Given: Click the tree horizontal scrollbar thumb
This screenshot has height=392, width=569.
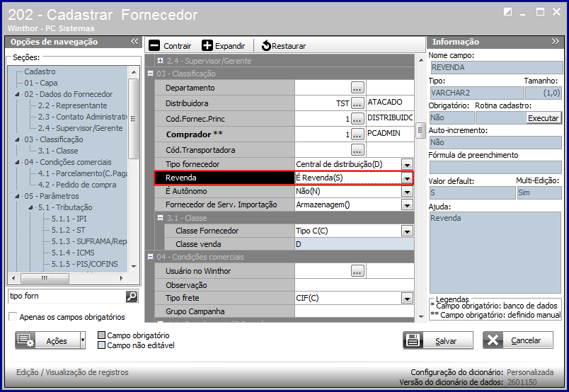Looking at the screenshot, I should 45,278.
